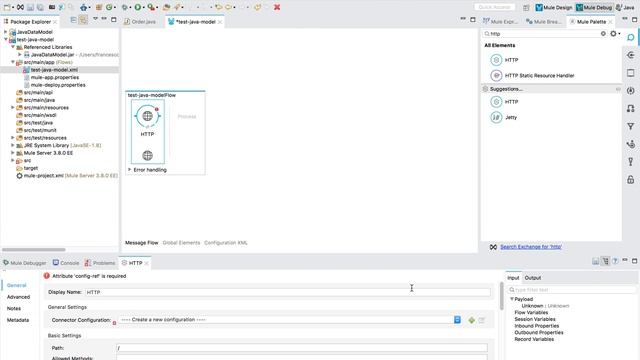Toggle Link with Editor in Package Explorer
640x360 pixels.
click(x=83, y=20)
